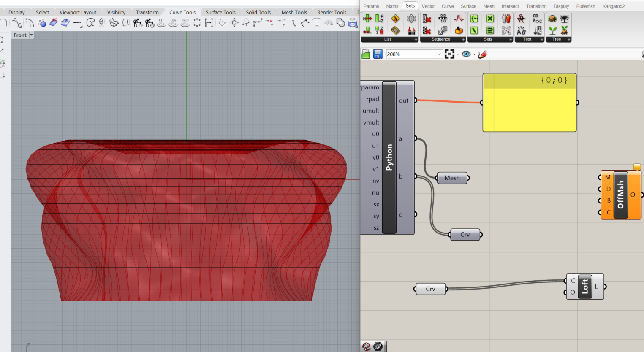Click the 'vmult' input of the Python component
Screen dimensions: 644x352
371,122
